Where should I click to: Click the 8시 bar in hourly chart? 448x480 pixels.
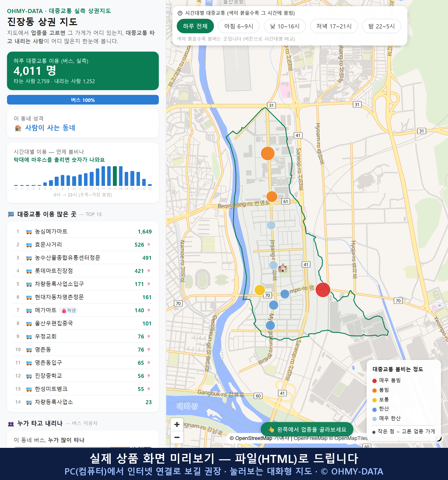63,180
